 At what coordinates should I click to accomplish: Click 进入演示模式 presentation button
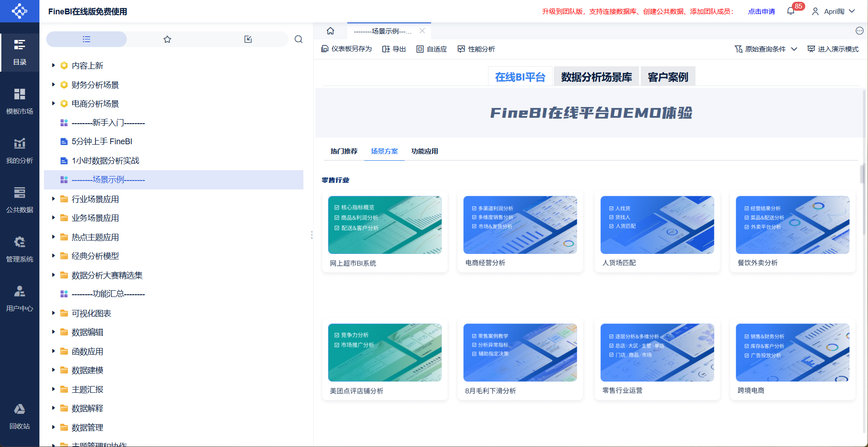[833, 49]
